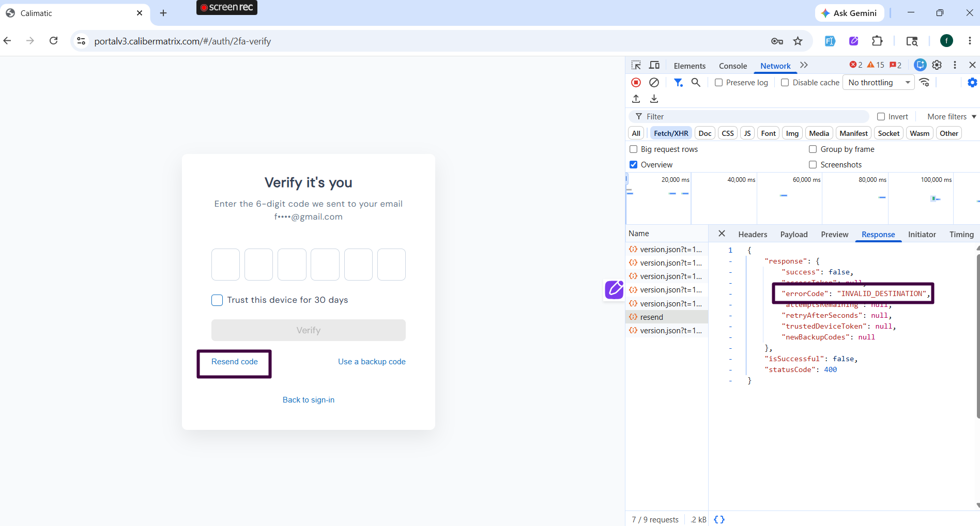Screen dimensions: 980x526
Task: Select the All request type filter
Action: pyautogui.click(x=636, y=133)
